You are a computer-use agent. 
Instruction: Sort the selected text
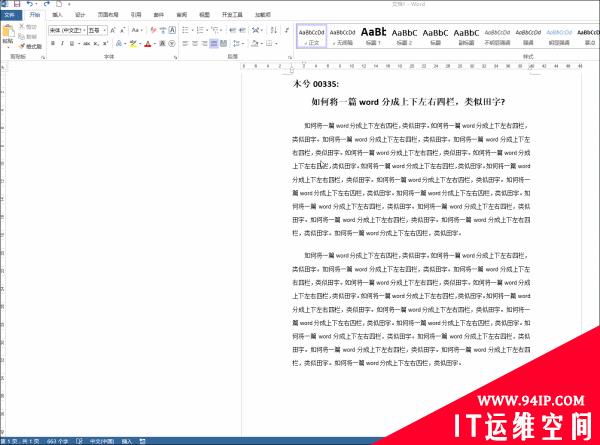pyautogui.click(x=274, y=30)
